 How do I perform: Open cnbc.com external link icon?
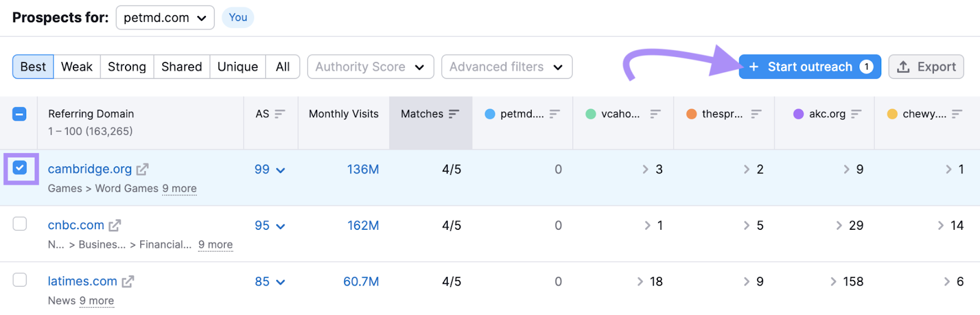(115, 226)
